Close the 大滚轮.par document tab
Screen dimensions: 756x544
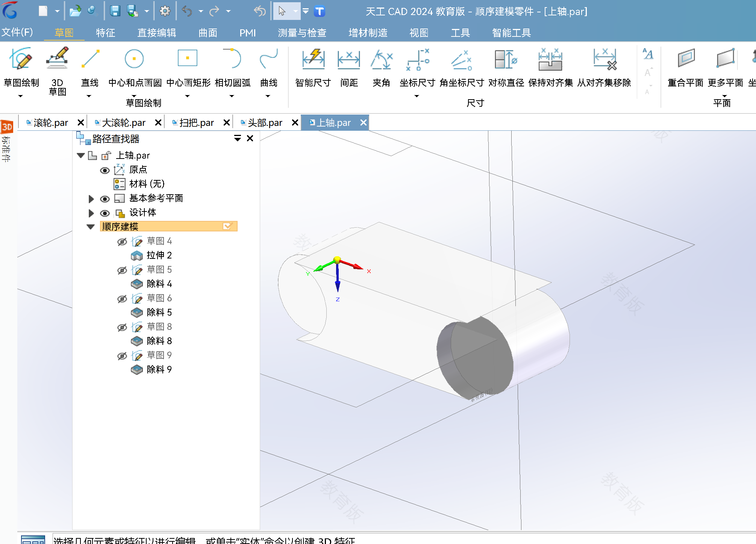158,122
